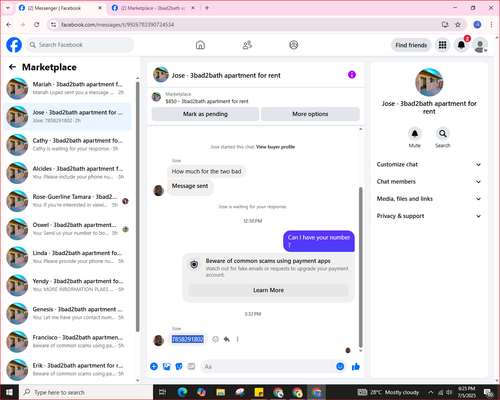Bookmark this page with the star icon
This screenshot has height=400, width=500.
[x=458, y=25]
